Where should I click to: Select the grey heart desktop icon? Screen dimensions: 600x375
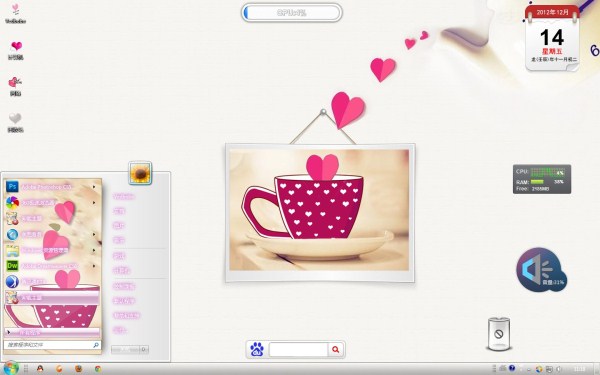(x=15, y=122)
